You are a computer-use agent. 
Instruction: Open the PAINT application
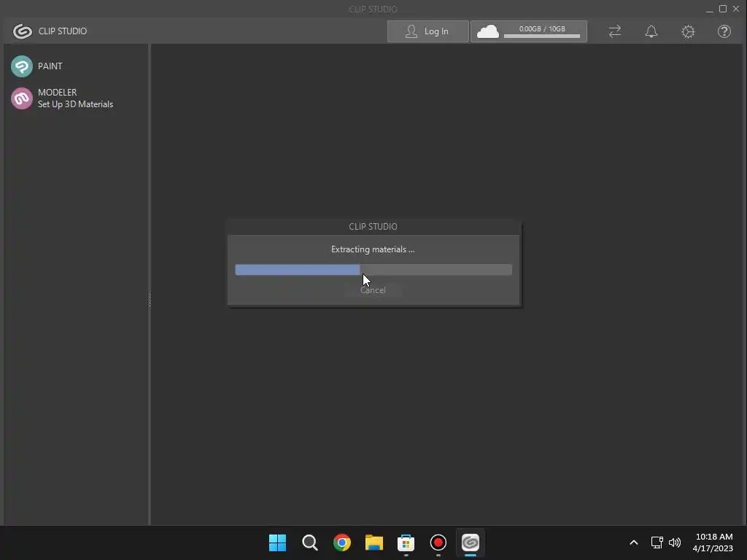pyautogui.click(x=37, y=66)
